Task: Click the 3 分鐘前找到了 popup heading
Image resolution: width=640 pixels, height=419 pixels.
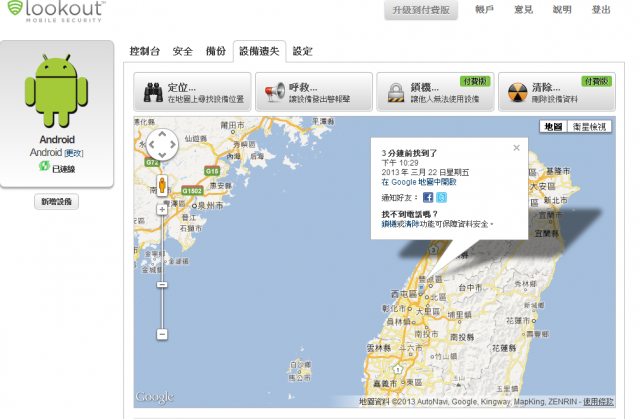Action: (409, 153)
